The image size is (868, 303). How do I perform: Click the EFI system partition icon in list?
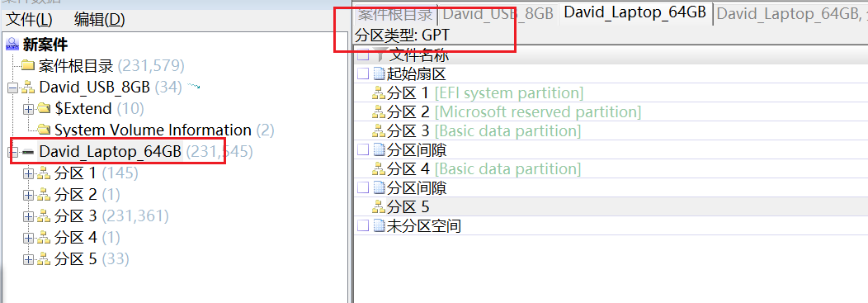(x=380, y=93)
